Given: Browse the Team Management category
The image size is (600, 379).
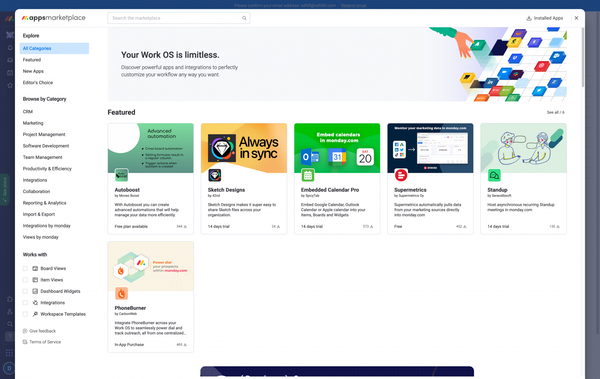Looking at the screenshot, I should [42, 157].
